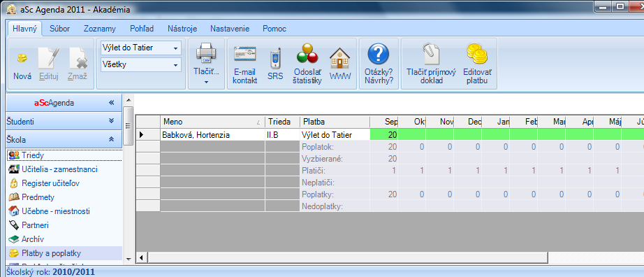Image resolution: width=644 pixels, height=277 pixels.
Task: Click the sidebar scroll down arrow
Action: 128,259
